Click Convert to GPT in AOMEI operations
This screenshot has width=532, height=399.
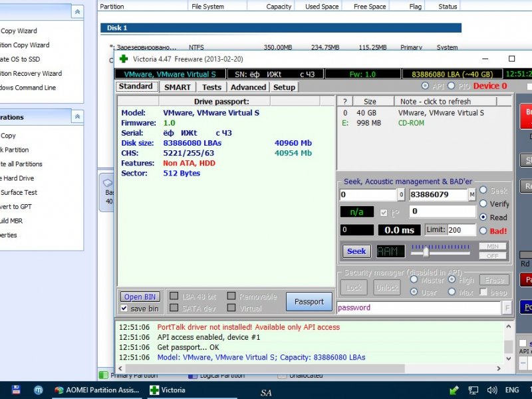[16, 207]
